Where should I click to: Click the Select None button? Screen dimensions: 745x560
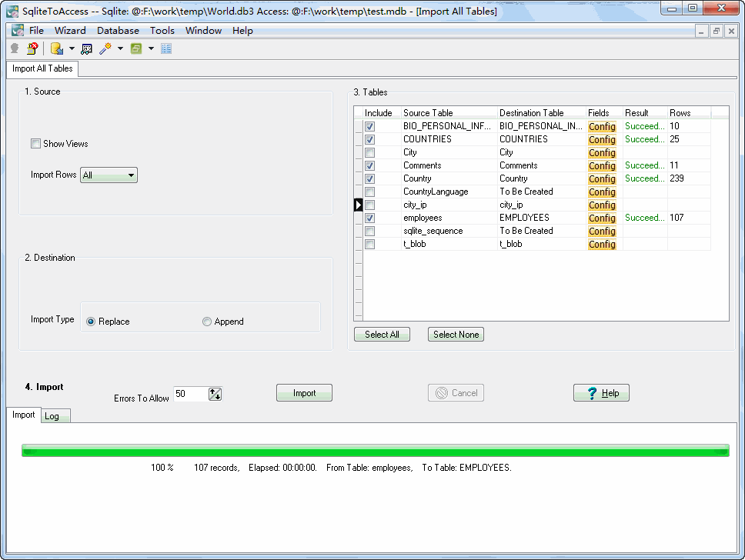coord(456,335)
